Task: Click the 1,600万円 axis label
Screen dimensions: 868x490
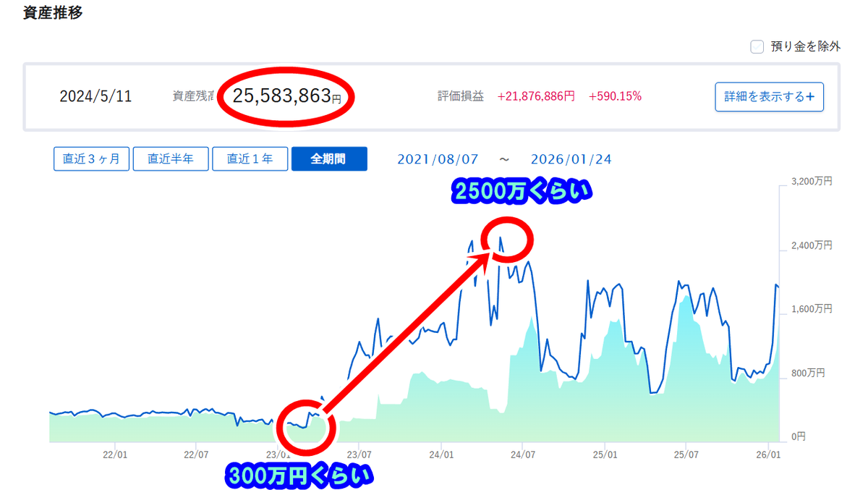Action: (811, 309)
